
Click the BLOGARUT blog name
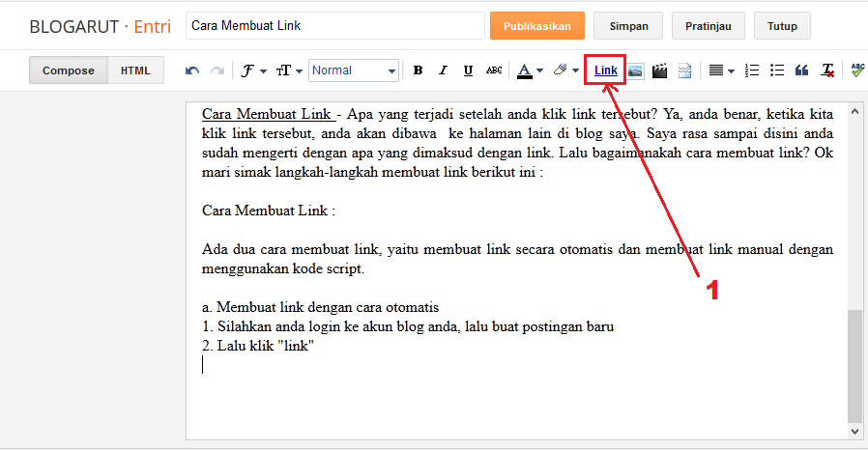pos(74,26)
